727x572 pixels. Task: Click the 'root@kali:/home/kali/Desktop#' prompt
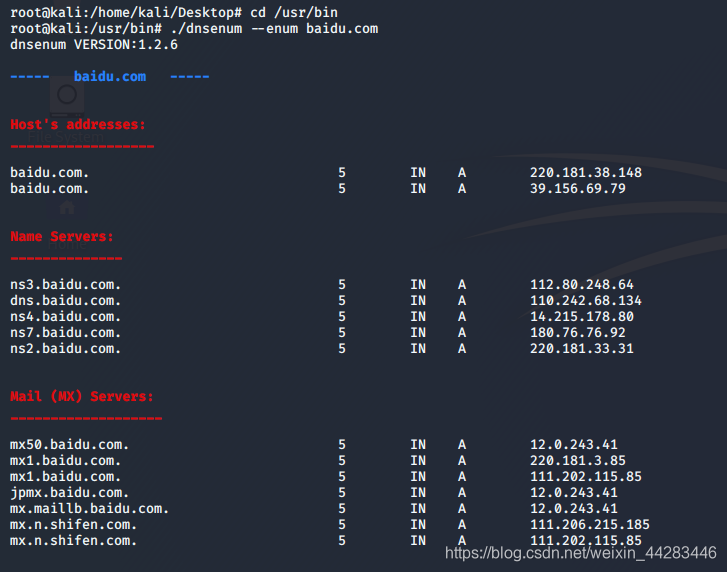(x=126, y=13)
